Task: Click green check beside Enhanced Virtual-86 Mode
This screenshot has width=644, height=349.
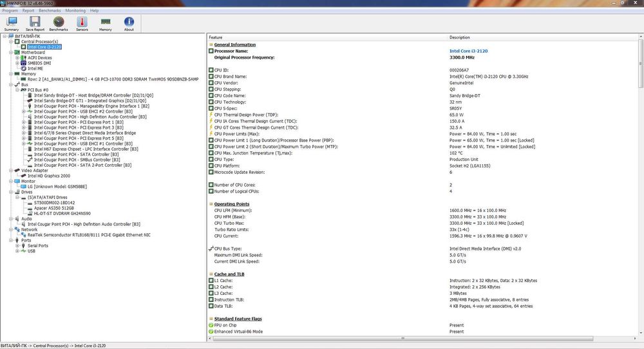Action: tap(211, 332)
